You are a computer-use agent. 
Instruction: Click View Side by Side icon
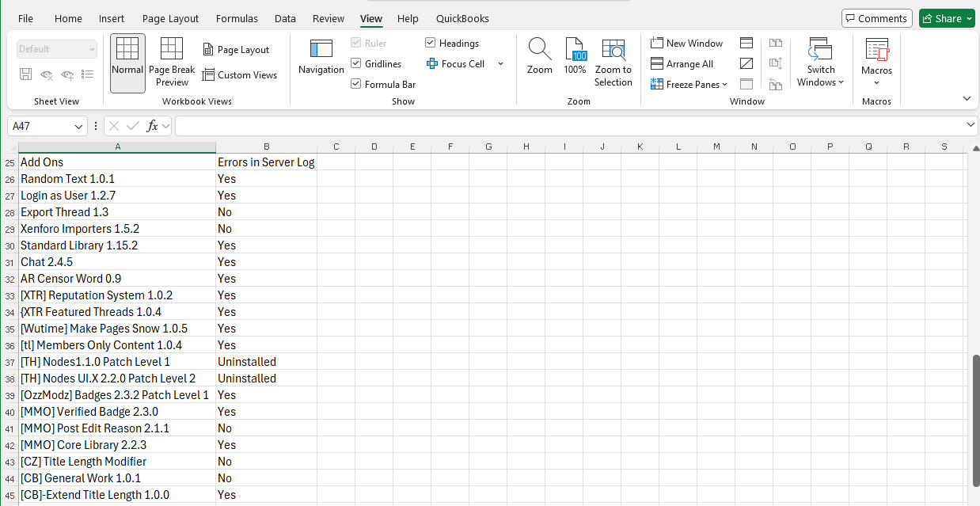(776, 43)
